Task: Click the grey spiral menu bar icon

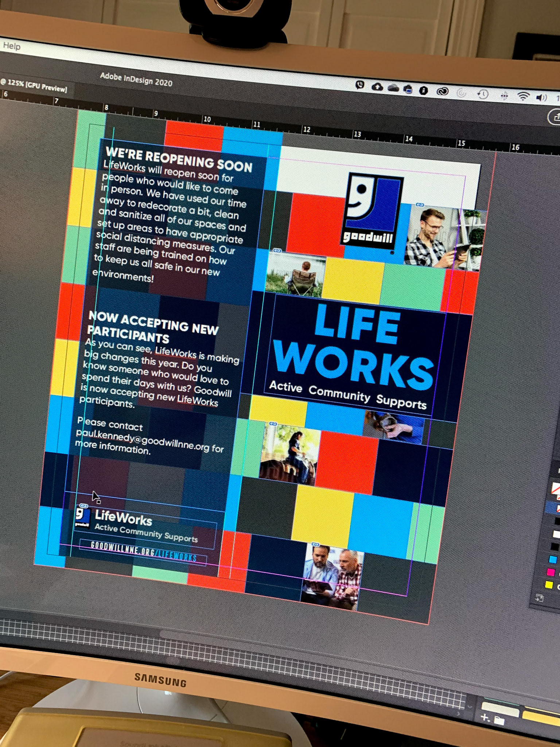Action: point(461,93)
